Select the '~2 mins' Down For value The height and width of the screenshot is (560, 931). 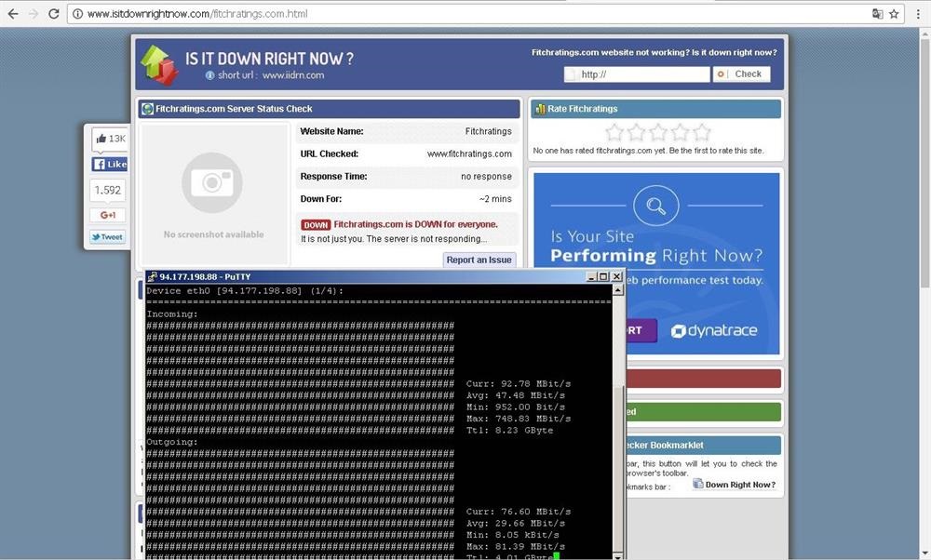click(495, 199)
